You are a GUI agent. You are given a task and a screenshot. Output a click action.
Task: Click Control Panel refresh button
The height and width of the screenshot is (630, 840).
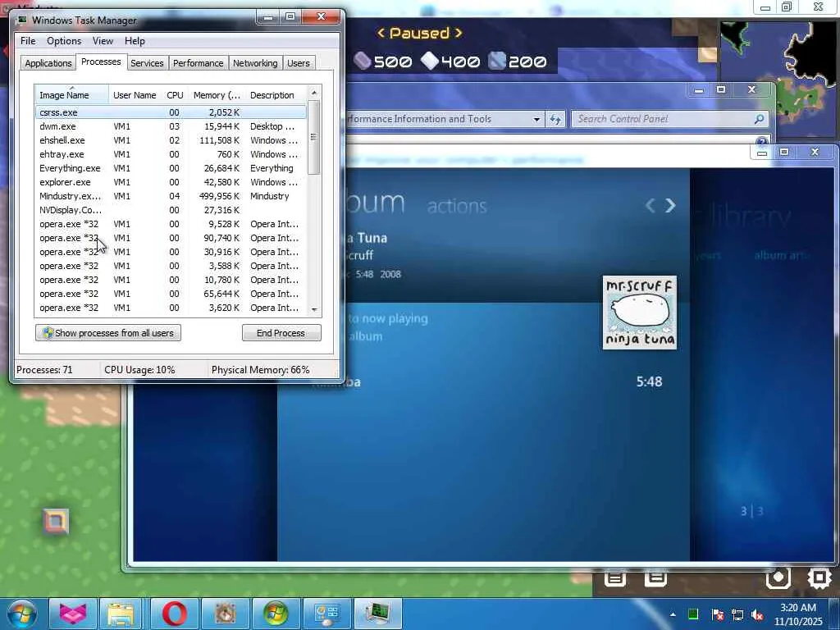click(555, 120)
